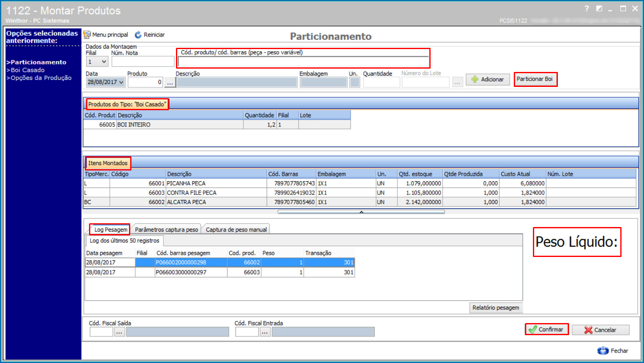Click the TipoMerc. column header
Image resolution: width=644 pixels, height=363 pixels.
tap(97, 174)
